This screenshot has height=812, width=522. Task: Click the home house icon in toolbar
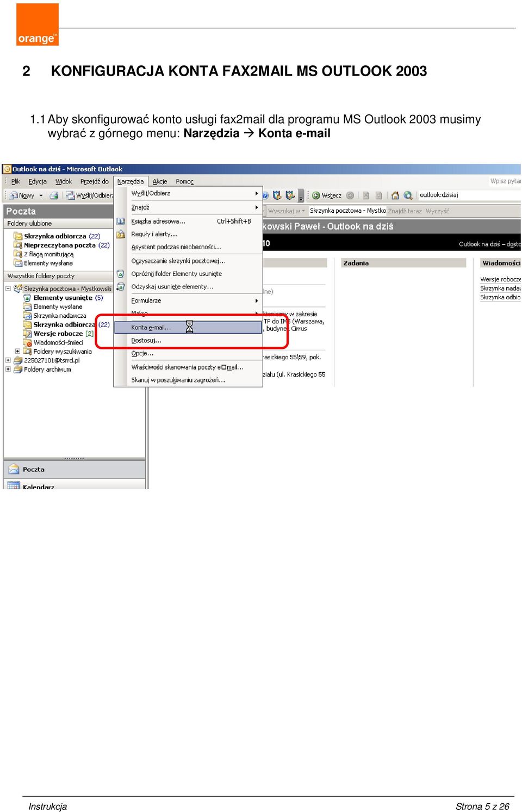[395, 195]
